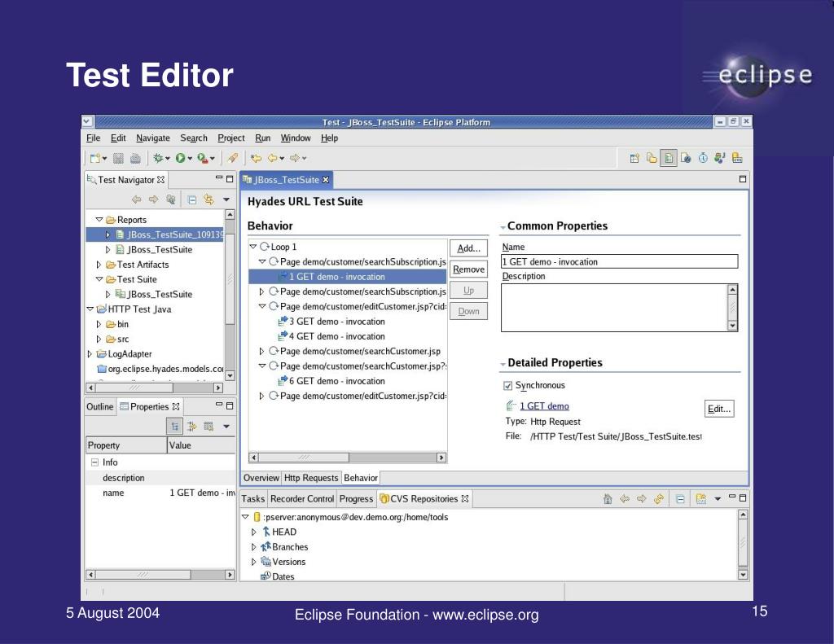Click the Description text area
This screenshot has height=644, width=834.
tap(614, 308)
